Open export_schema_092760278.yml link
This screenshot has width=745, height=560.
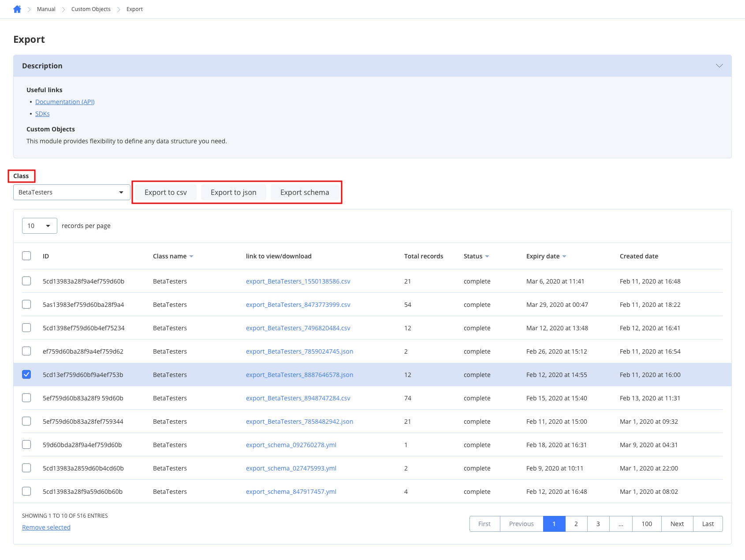click(x=291, y=445)
